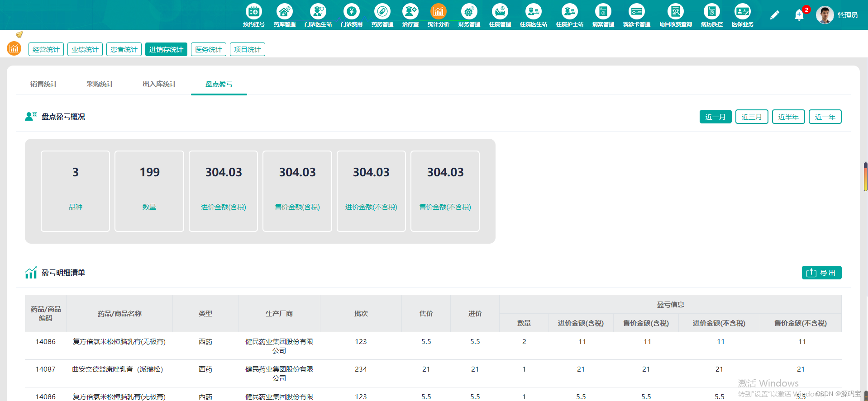Screen dimensions: 868x401
Task: Click the 售价 column header
Action: [426, 313]
